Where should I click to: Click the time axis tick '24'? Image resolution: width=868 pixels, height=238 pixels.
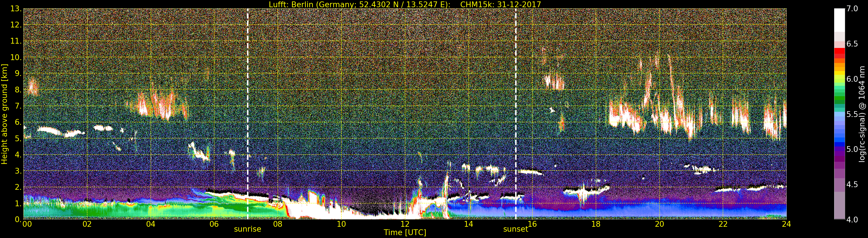(786, 224)
